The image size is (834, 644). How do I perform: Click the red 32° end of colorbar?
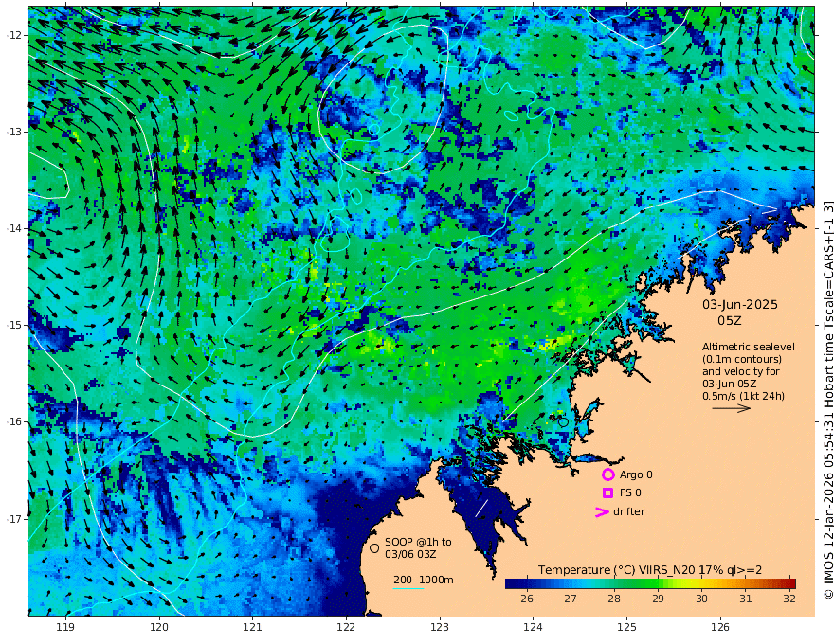pos(790,583)
